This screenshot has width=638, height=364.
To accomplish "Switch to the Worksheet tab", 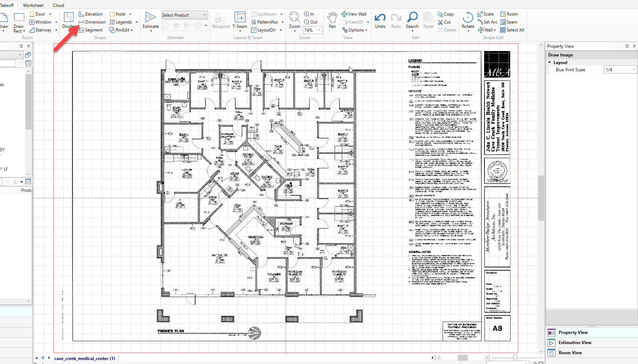I will [x=33, y=5].
